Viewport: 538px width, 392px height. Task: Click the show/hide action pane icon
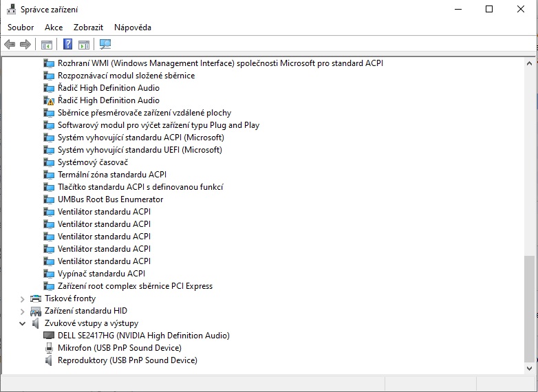pyautogui.click(x=84, y=45)
